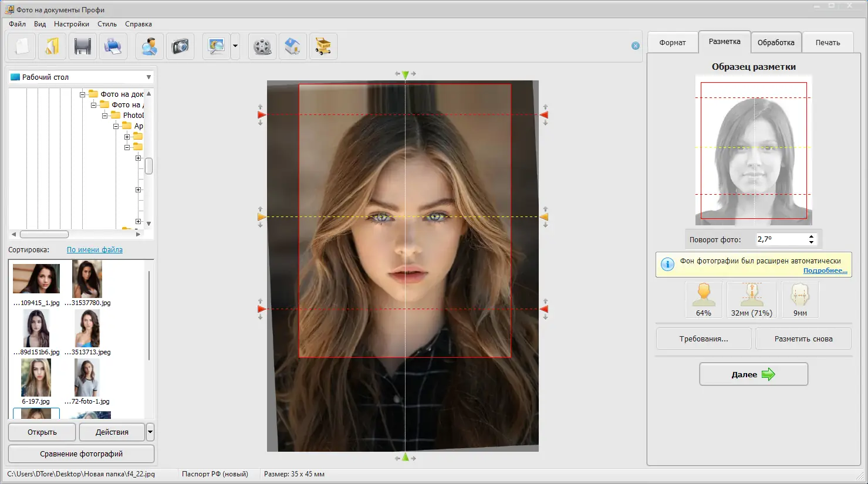Click the 9мм eye distance icon
The image size is (868, 484).
pos(800,300)
